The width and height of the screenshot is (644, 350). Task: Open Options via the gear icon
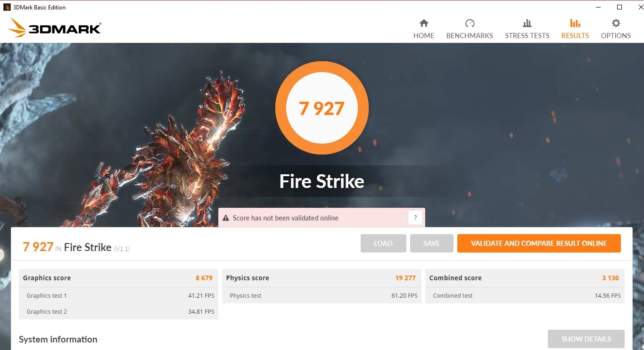coord(616,23)
